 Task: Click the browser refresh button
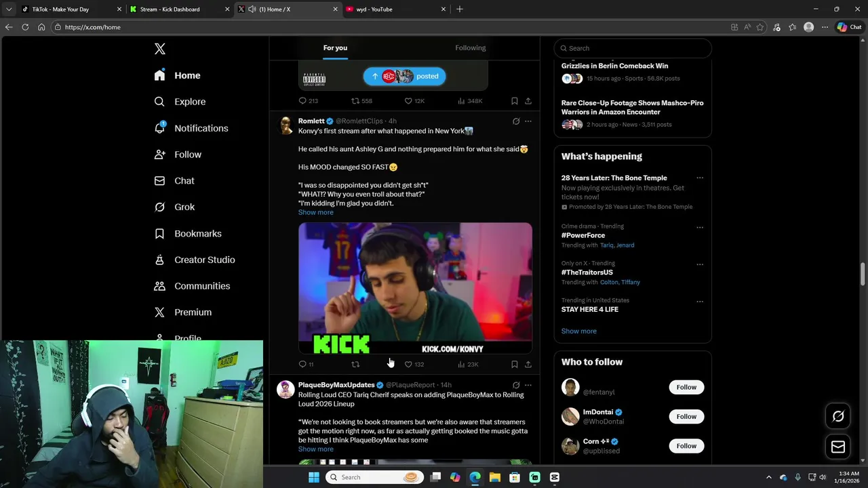[x=25, y=27]
